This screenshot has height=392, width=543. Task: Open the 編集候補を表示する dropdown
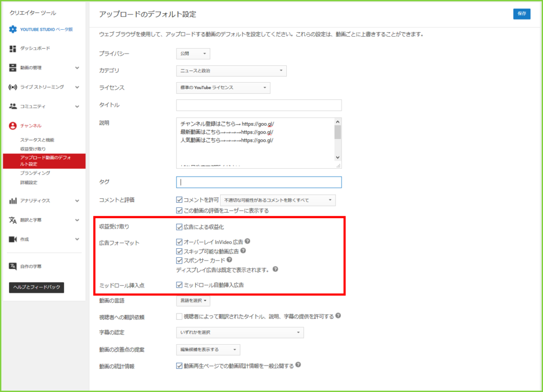pos(208,350)
